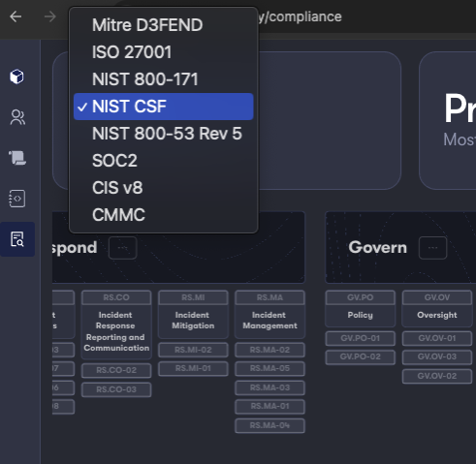Click the RS.CO category tag

116,297
